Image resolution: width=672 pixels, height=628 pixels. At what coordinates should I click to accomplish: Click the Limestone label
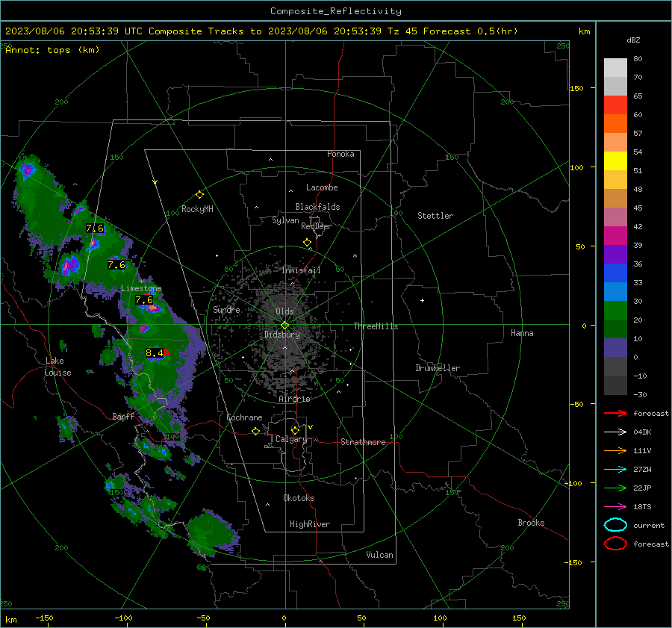point(141,288)
